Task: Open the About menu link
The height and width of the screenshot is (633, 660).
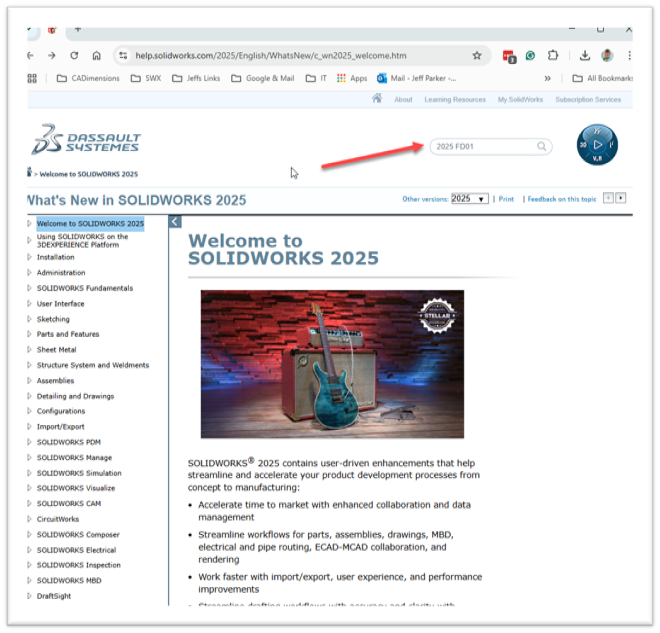Action: click(403, 100)
